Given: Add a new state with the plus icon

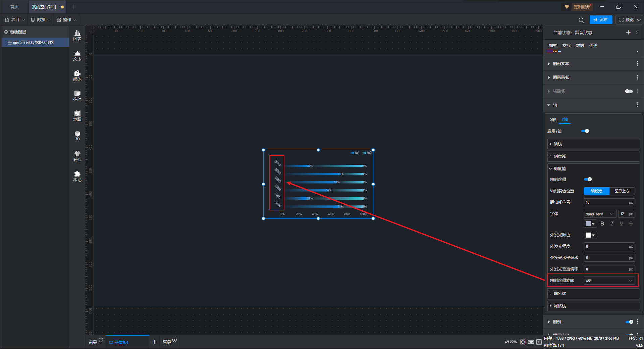Looking at the screenshot, I should coord(628,33).
